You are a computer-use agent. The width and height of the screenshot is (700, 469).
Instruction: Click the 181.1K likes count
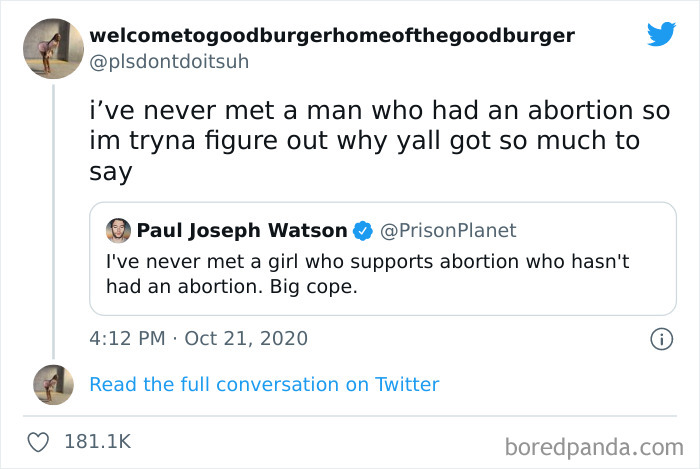pyautogui.click(x=98, y=442)
